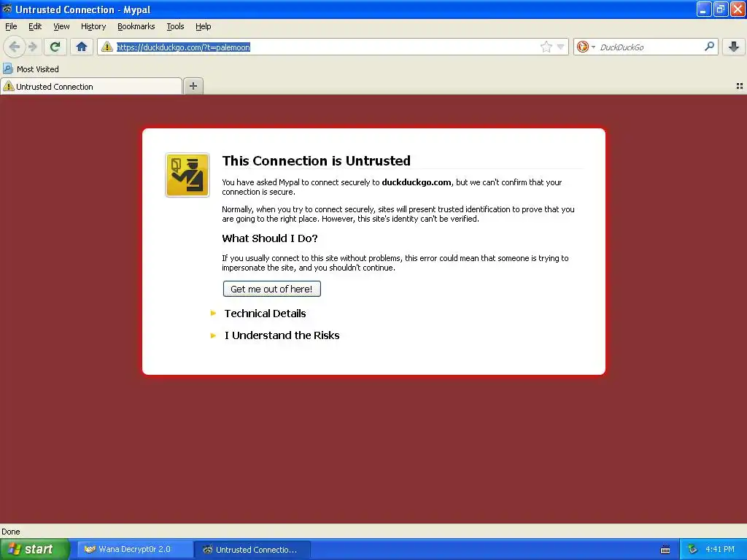Click the warning triangle in the address bar
Image resolution: width=747 pixels, height=560 pixels.
coord(107,47)
